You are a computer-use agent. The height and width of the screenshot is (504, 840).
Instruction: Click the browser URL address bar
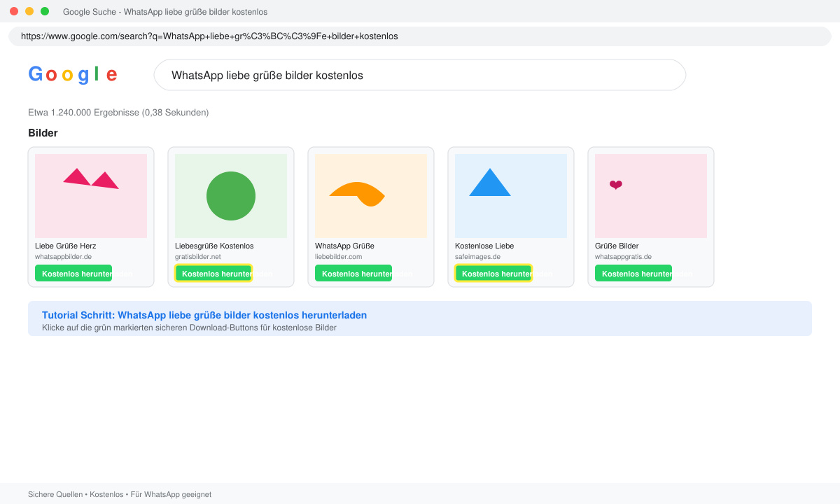tap(420, 36)
